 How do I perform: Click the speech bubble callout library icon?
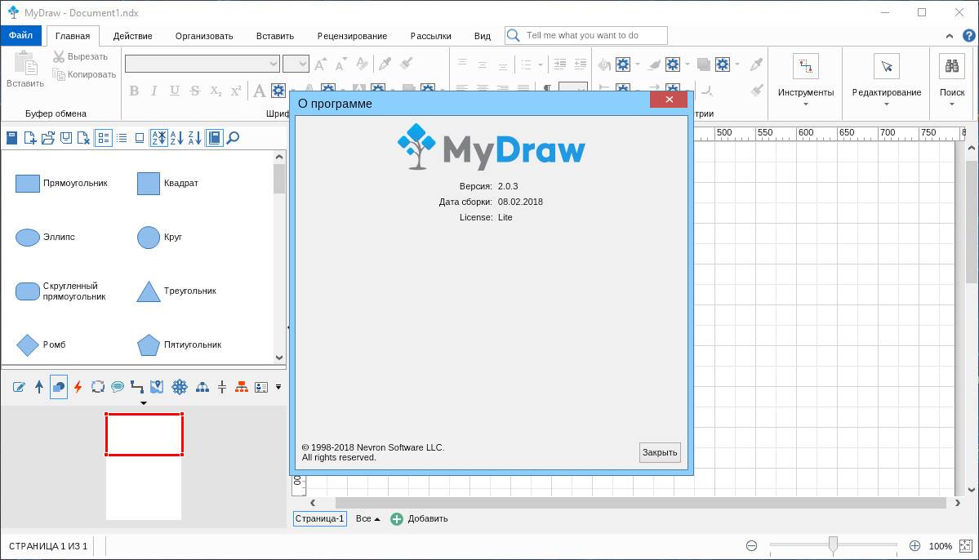pyautogui.click(x=118, y=387)
